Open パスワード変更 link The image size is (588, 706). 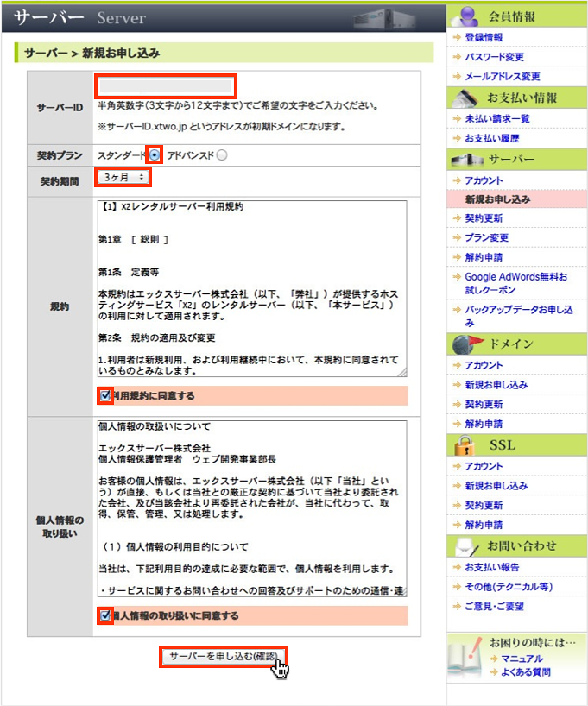pos(494,57)
